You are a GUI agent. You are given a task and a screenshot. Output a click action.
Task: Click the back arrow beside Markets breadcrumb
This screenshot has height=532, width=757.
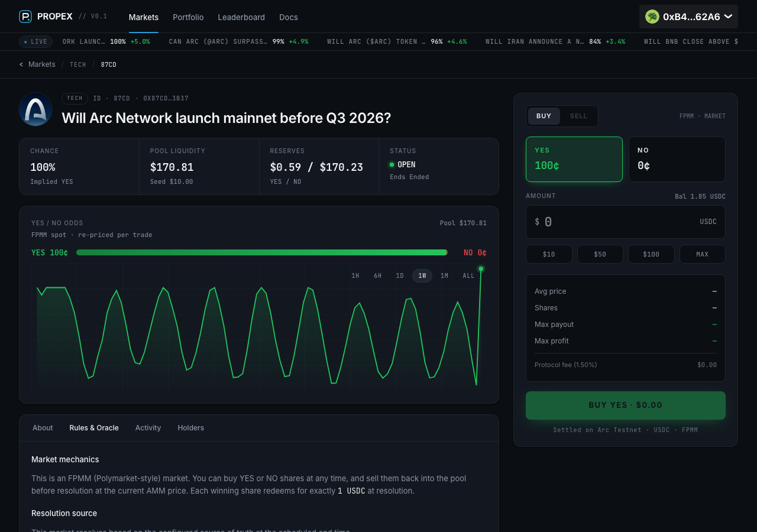pyautogui.click(x=21, y=64)
